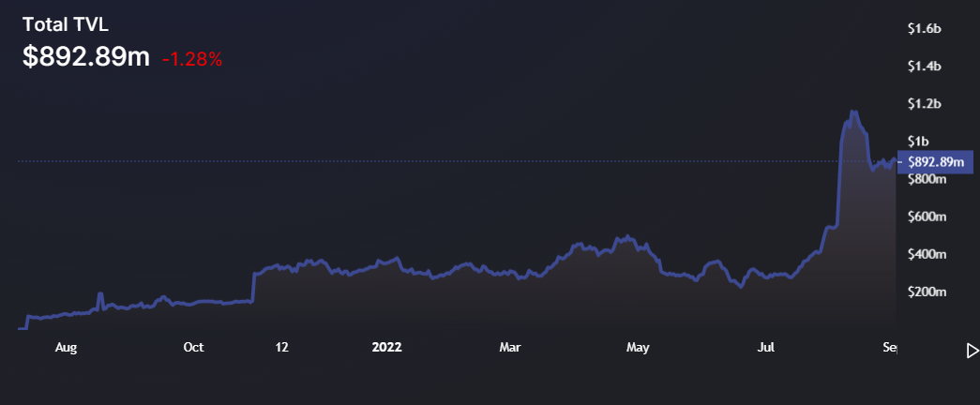
Task: Click the 12 date label
Action: pyautogui.click(x=282, y=348)
